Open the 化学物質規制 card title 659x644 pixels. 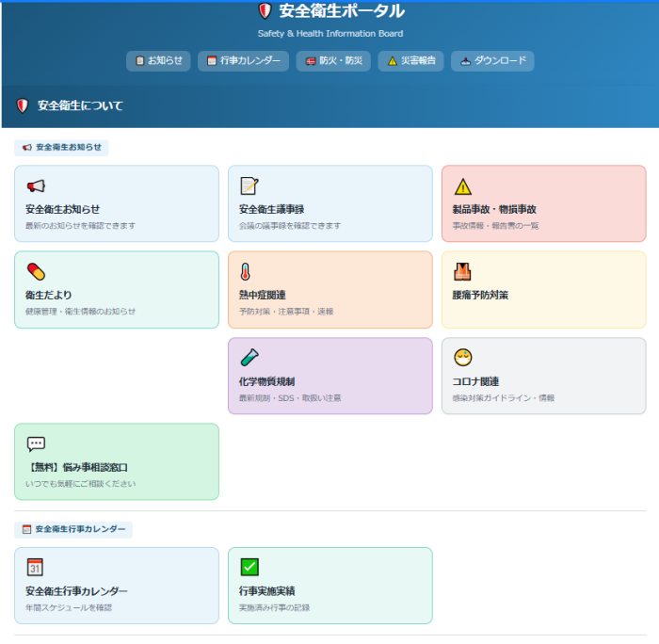point(266,381)
